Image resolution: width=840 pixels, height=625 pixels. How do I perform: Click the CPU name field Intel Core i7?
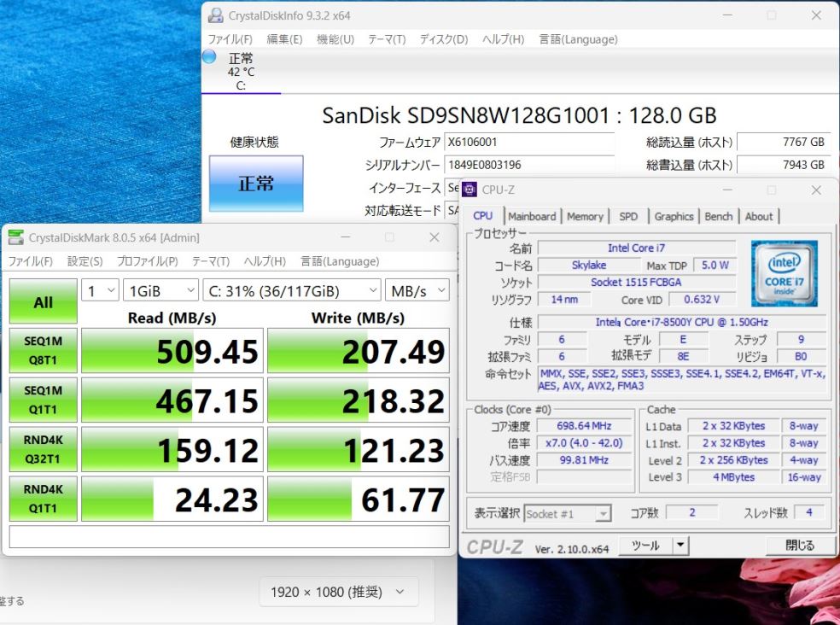[637, 248]
